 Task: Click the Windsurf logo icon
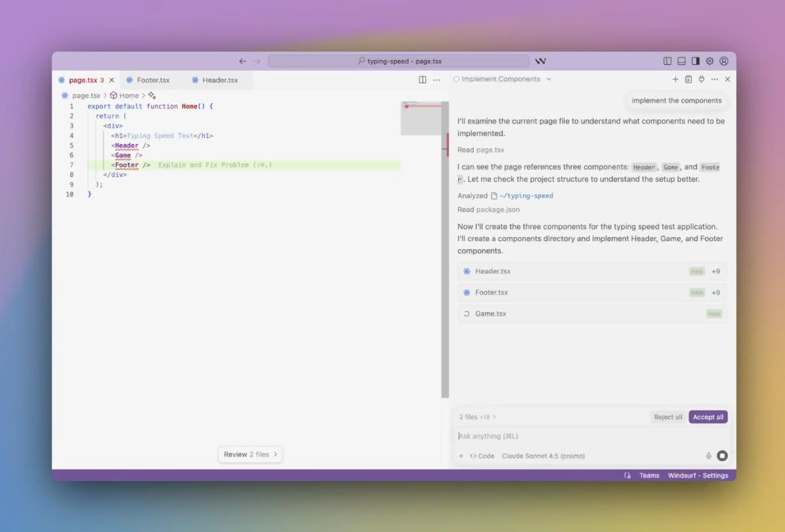pos(541,61)
